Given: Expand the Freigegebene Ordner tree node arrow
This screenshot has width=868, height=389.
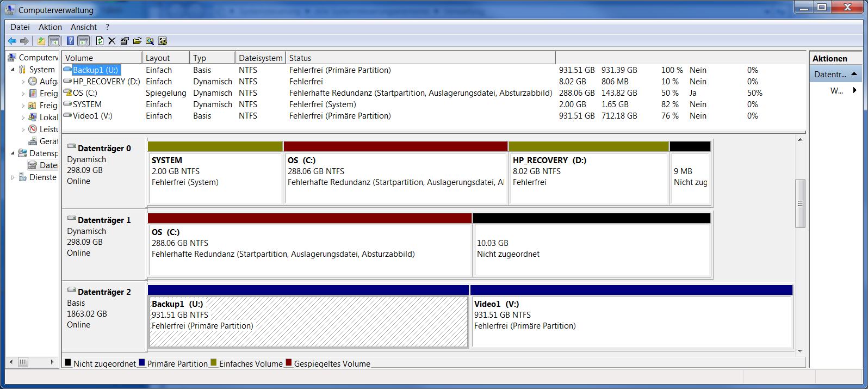Looking at the screenshot, I should [23, 106].
